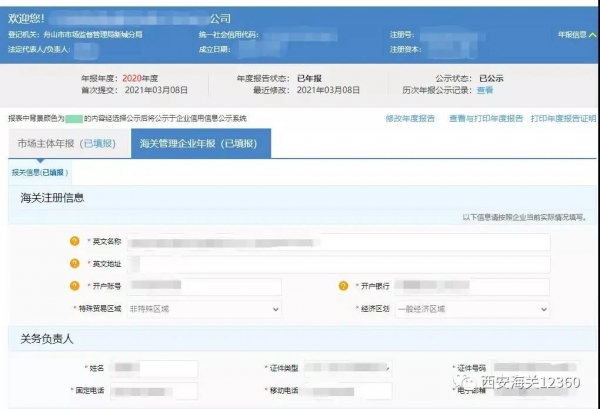
Task: Click the 英文名称 text field
Action: click(340, 241)
